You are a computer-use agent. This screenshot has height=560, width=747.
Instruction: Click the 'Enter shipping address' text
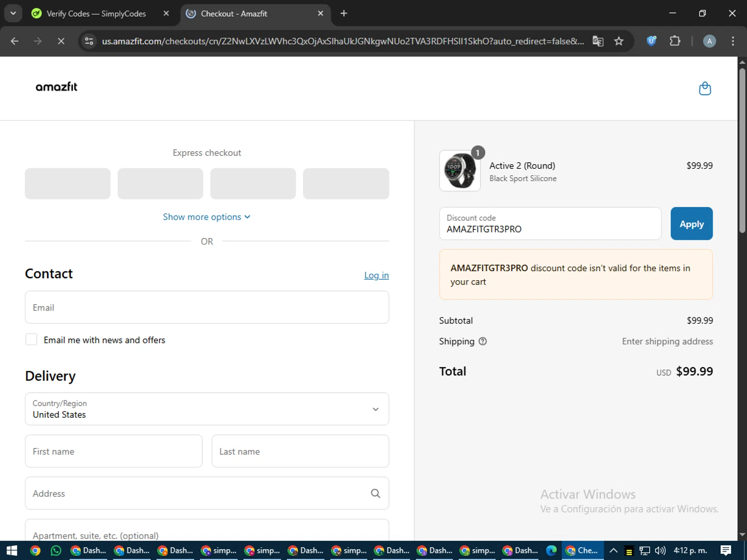(667, 341)
